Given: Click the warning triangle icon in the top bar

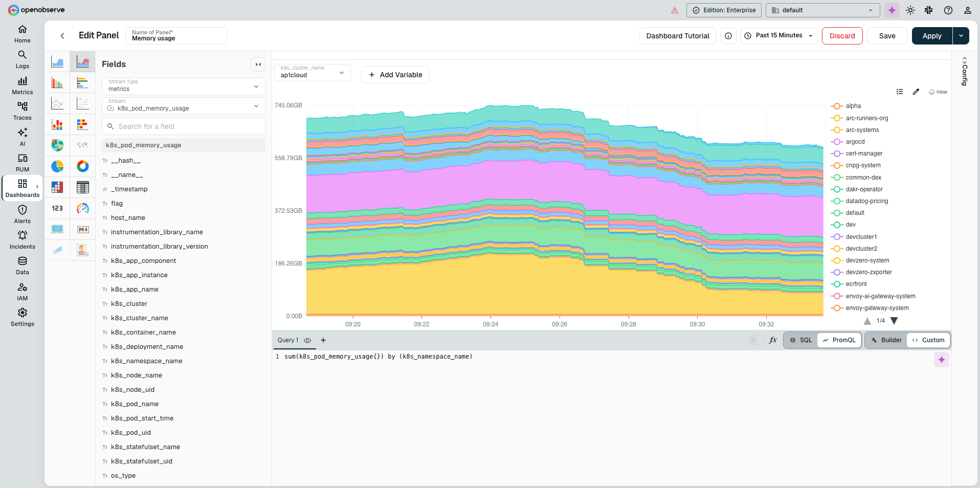Looking at the screenshot, I should pyautogui.click(x=675, y=10).
